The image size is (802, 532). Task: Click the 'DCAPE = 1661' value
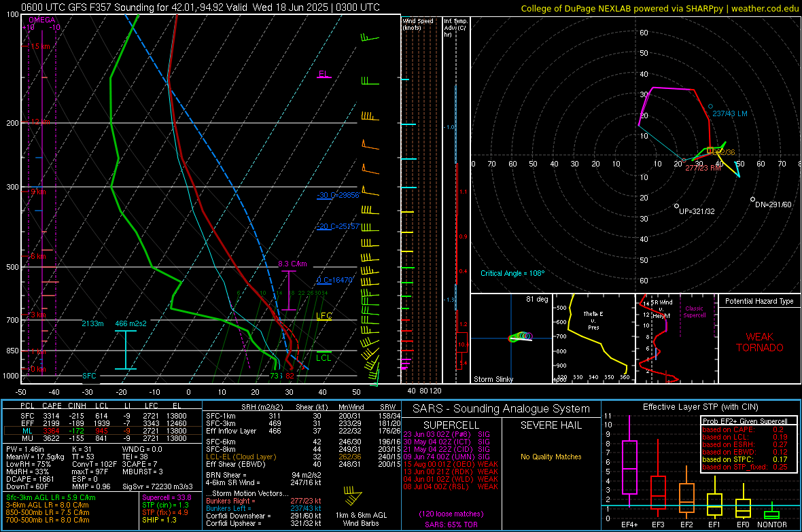(x=30, y=479)
